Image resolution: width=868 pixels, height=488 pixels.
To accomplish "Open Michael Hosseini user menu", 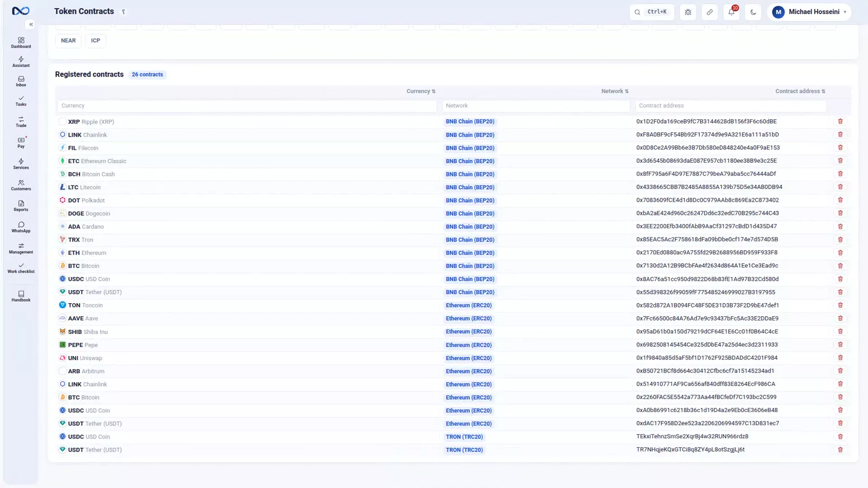I will click(809, 12).
